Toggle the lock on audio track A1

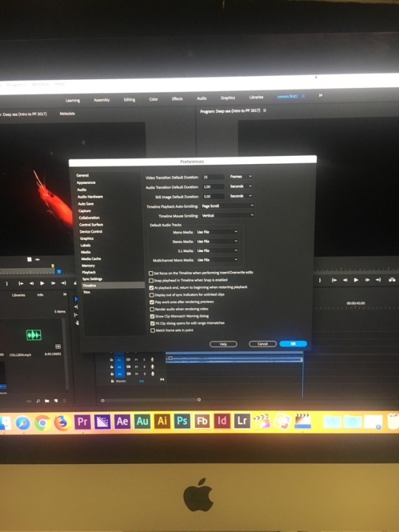pos(112,360)
